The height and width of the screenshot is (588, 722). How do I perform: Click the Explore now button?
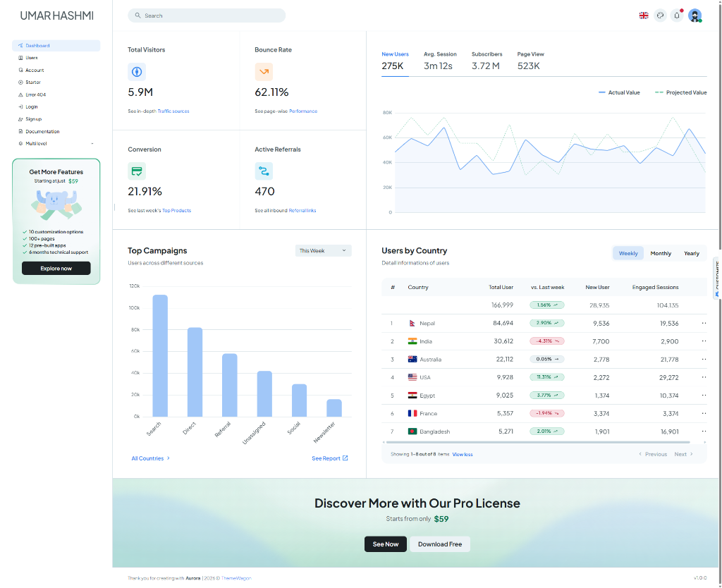(x=56, y=268)
